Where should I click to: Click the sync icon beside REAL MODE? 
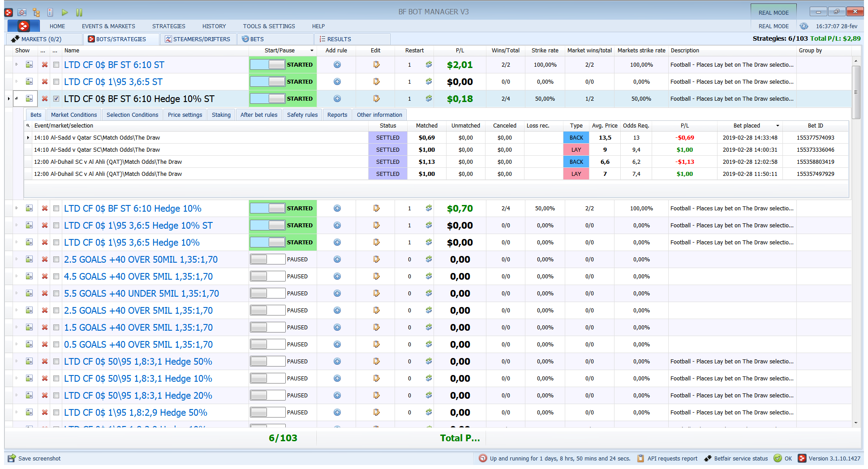[x=804, y=26]
